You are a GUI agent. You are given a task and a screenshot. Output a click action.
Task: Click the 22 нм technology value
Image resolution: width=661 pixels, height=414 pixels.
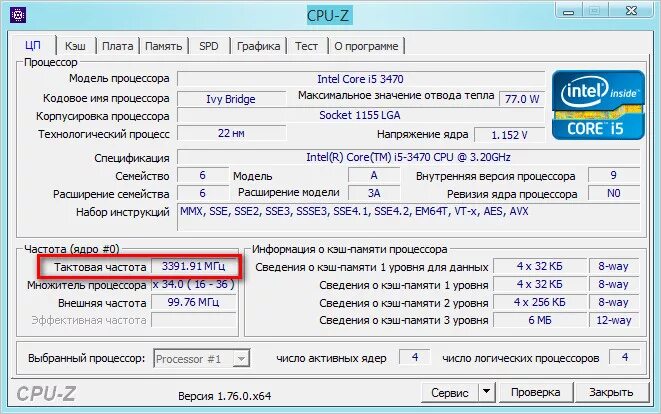[231, 133]
